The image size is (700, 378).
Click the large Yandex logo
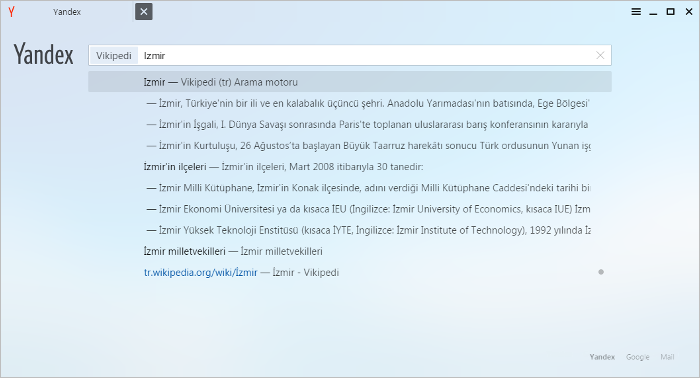[43, 54]
